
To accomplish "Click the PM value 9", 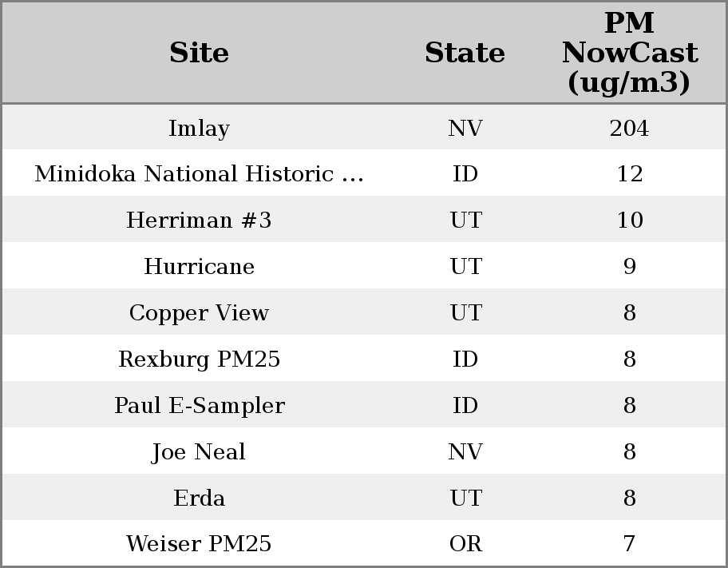I will coord(629,267).
